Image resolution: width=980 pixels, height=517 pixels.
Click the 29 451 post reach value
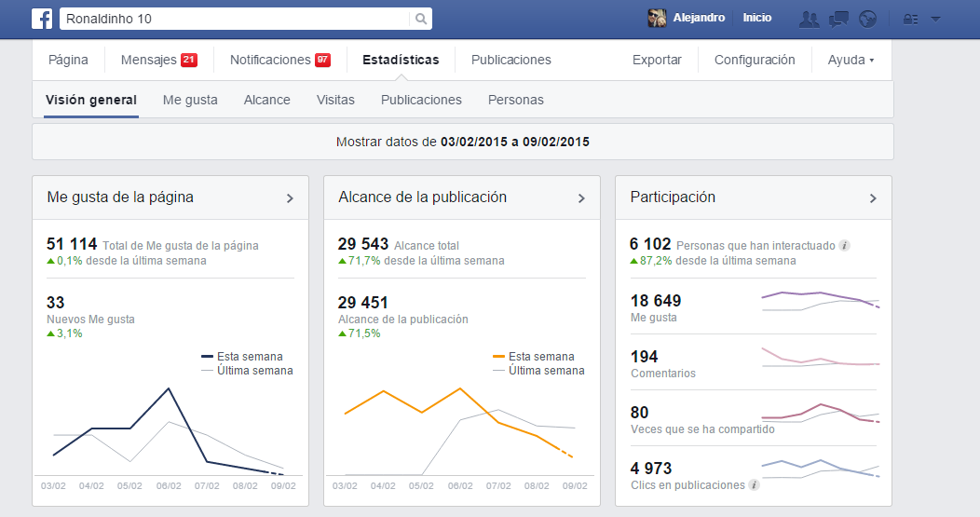coord(363,303)
